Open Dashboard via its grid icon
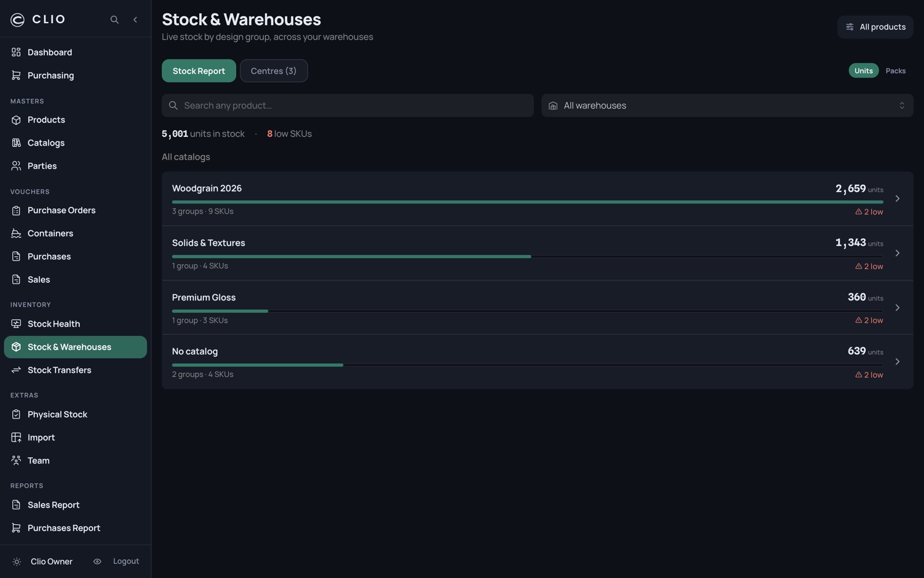This screenshot has width=924, height=578. click(x=16, y=52)
